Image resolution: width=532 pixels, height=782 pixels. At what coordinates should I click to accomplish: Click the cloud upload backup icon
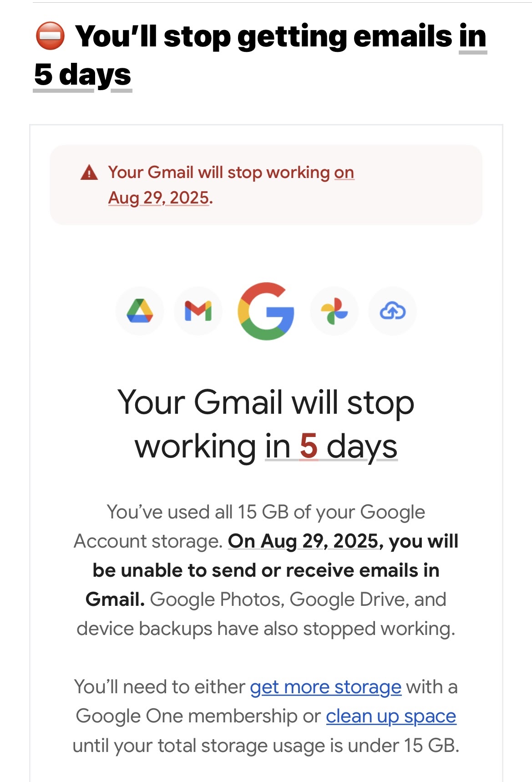pyautogui.click(x=393, y=311)
